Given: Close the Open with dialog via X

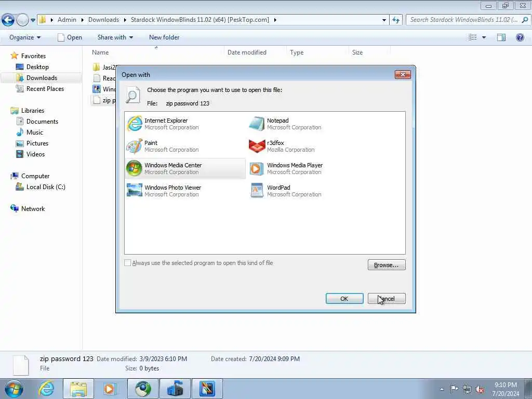Looking at the screenshot, I should coord(403,75).
